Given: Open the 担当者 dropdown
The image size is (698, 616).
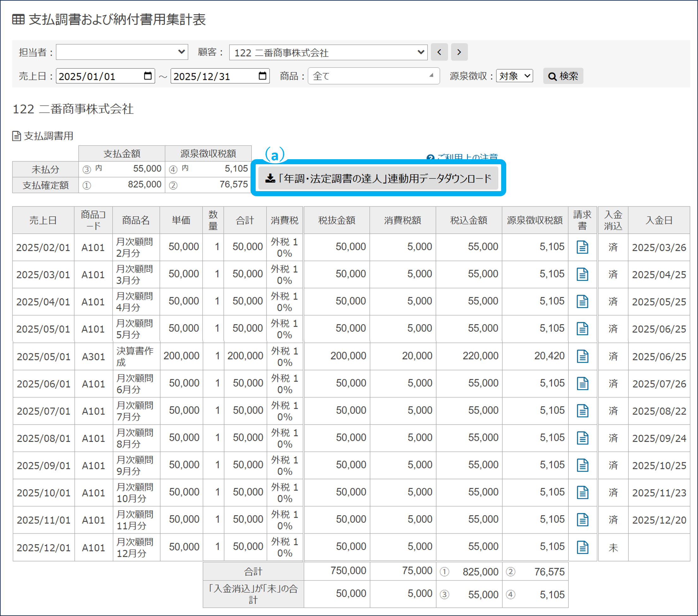Looking at the screenshot, I should (122, 52).
